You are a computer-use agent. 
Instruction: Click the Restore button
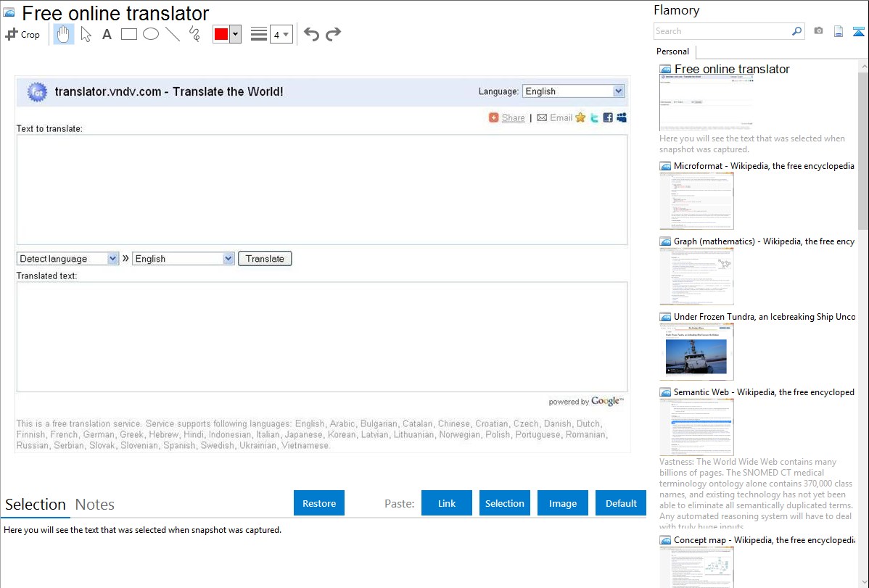click(319, 503)
